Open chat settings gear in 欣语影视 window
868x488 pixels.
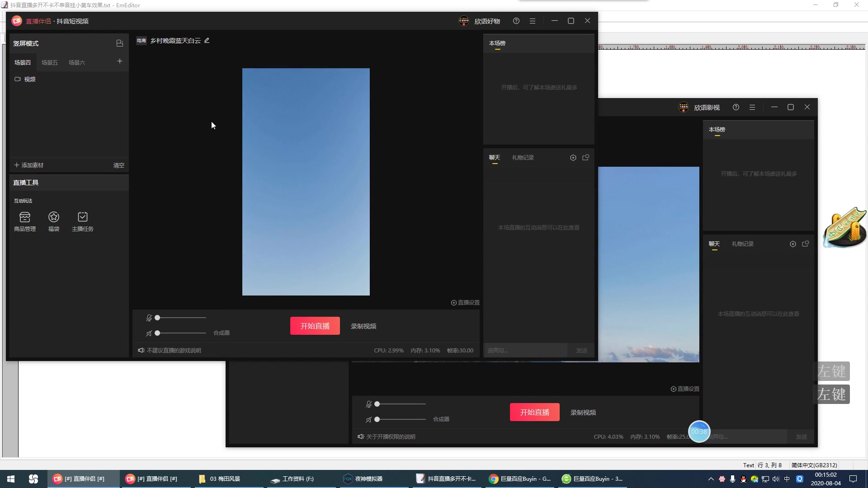point(793,244)
